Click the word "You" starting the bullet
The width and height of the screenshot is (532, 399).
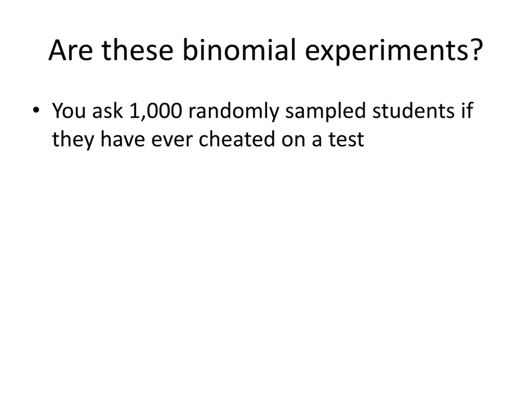click(69, 111)
